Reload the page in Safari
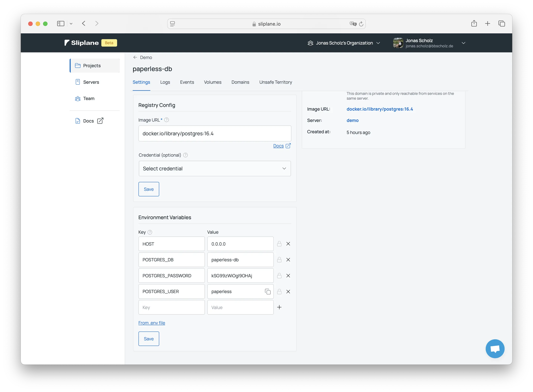533x392 pixels. coord(361,24)
